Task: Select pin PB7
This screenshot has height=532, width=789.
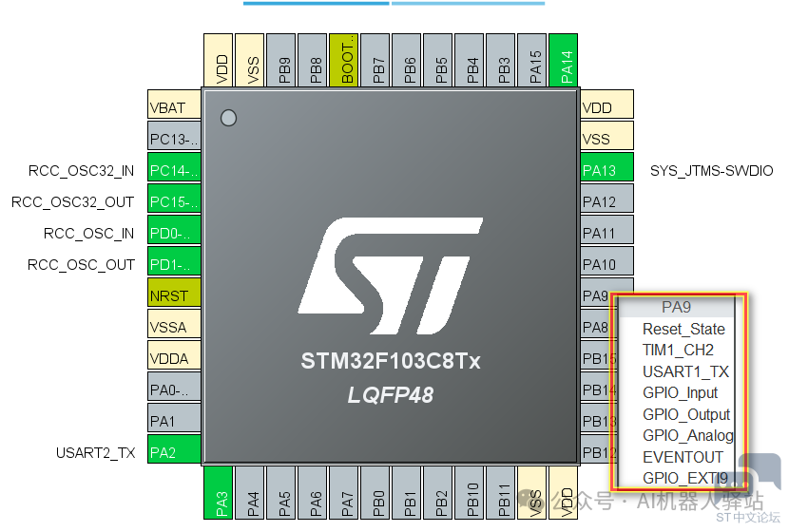Action: pos(375,61)
